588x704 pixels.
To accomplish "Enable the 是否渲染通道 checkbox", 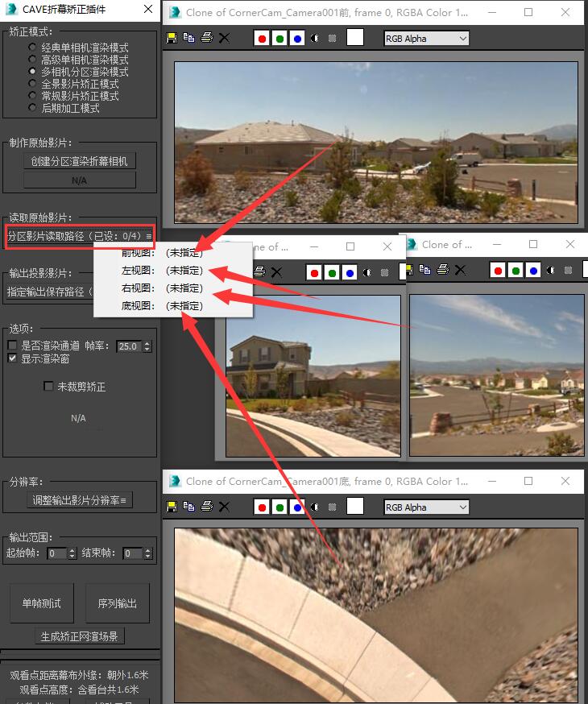I will [x=13, y=346].
